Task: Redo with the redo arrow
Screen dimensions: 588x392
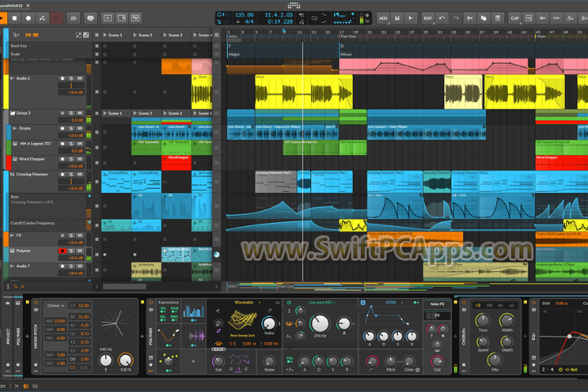Action: (456, 18)
